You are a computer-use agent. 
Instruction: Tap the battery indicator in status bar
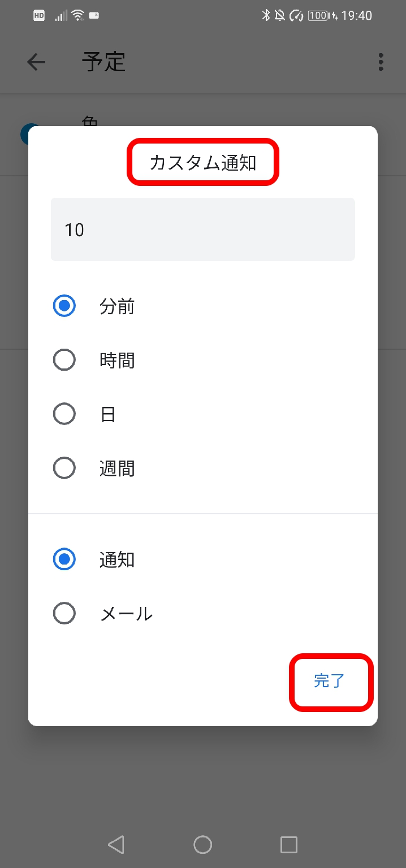tap(317, 16)
